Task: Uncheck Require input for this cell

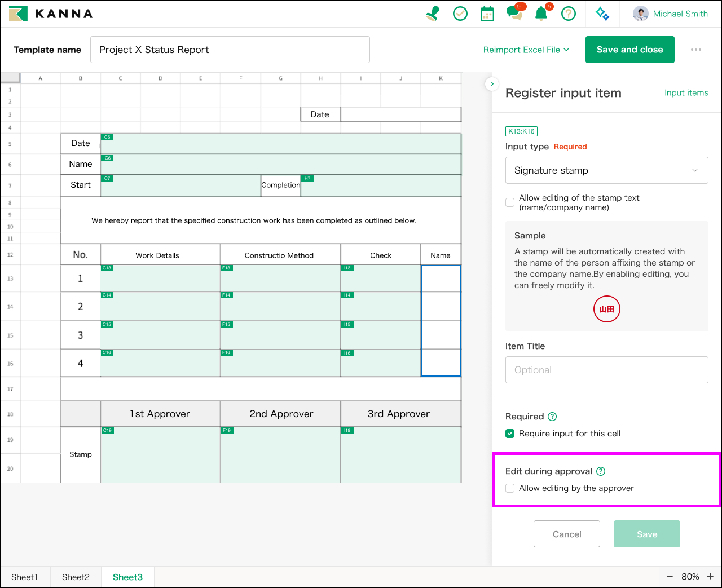Action: point(510,434)
